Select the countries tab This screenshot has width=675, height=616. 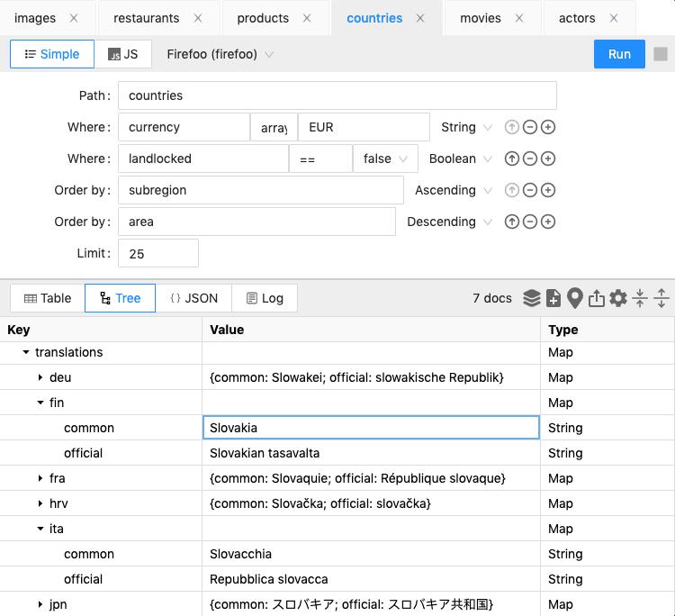pyautogui.click(x=374, y=18)
